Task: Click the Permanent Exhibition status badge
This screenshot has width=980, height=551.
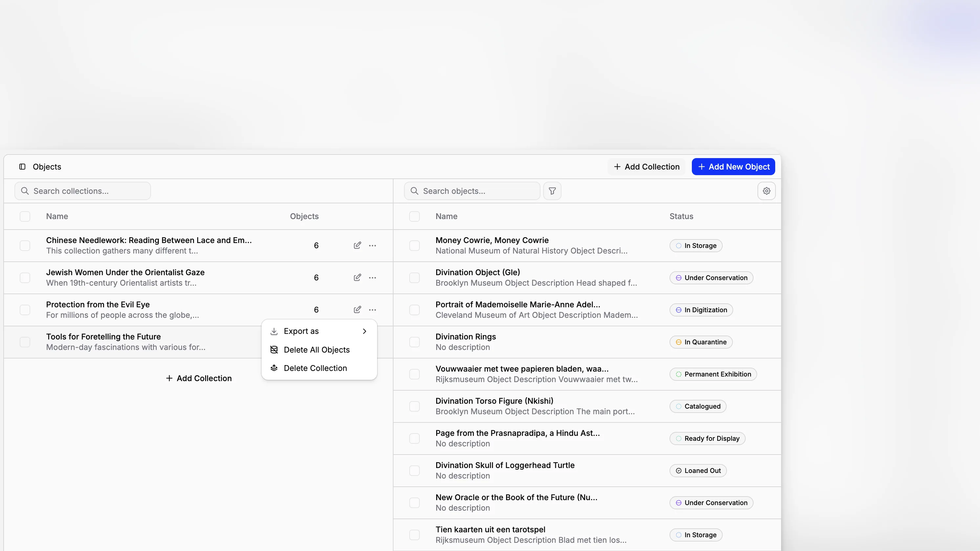Action: click(x=713, y=374)
